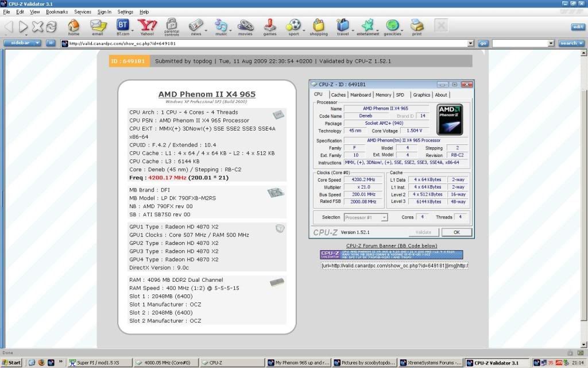Open the geocities globe icon

tap(393, 27)
